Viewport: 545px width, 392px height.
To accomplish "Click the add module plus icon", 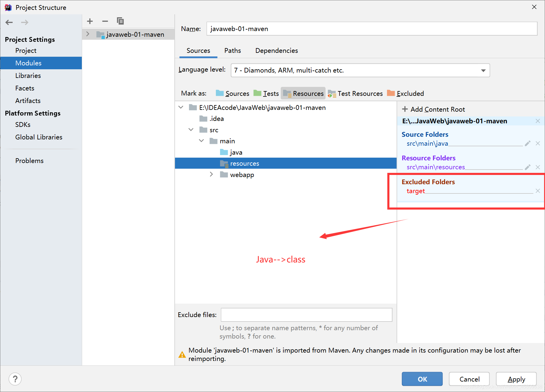I will [x=90, y=21].
